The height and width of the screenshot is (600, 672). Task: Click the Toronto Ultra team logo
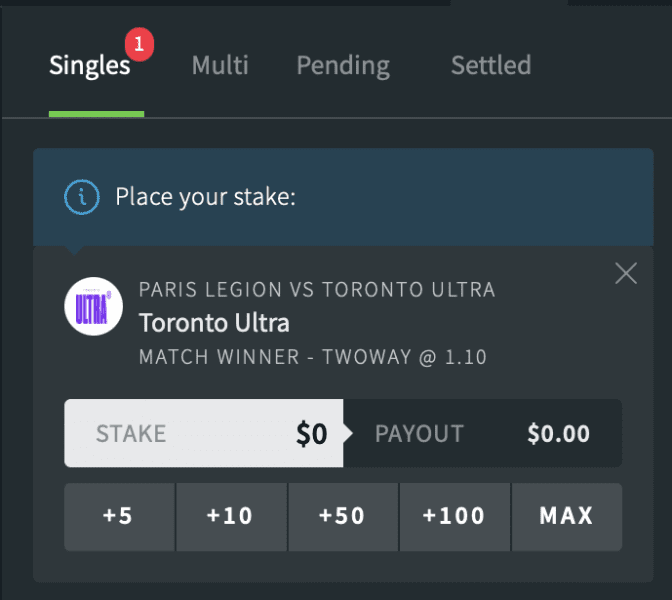click(x=93, y=305)
